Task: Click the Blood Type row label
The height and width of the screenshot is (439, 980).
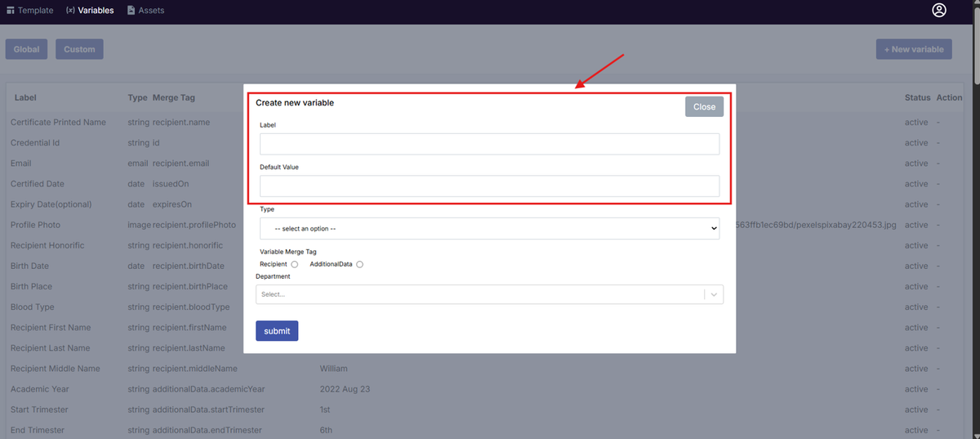Action: click(33, 307)
